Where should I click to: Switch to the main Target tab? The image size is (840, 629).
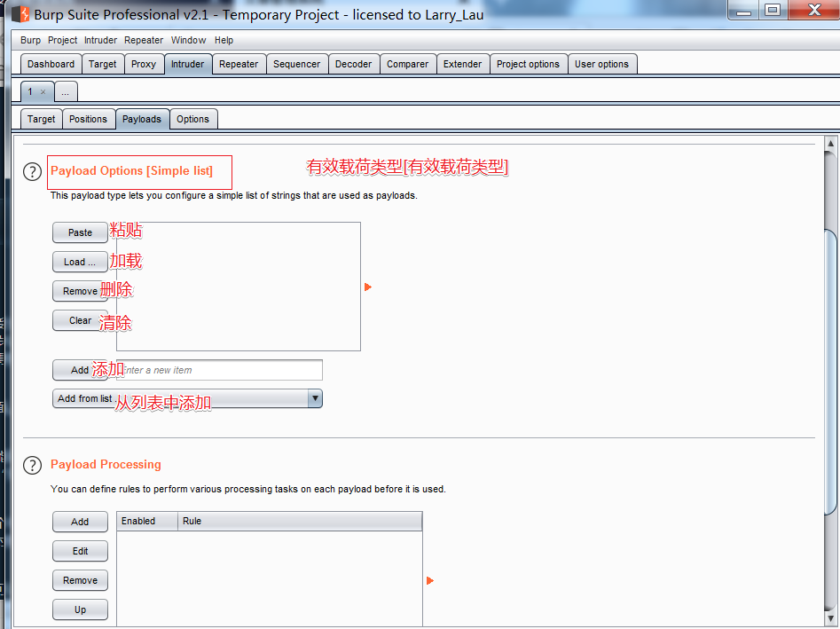(x=102, y=64)
